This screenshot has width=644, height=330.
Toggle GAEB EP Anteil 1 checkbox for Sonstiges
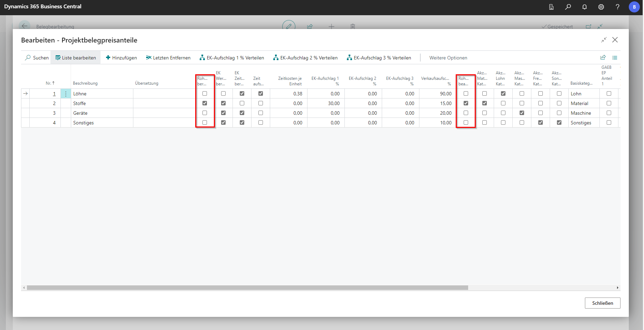coord(609,123)
